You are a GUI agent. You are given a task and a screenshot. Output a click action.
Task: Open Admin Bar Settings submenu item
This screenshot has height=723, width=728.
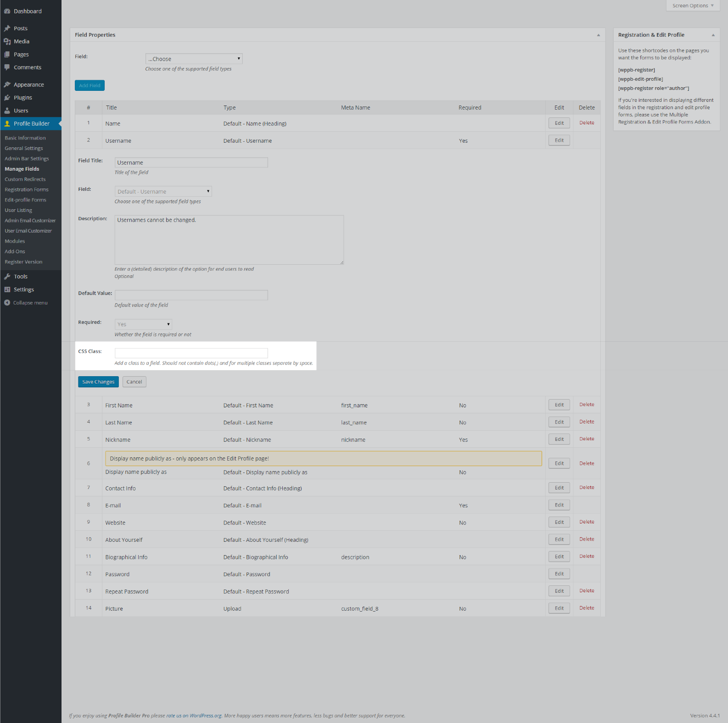pyautogui.click(x=27, y=159)
